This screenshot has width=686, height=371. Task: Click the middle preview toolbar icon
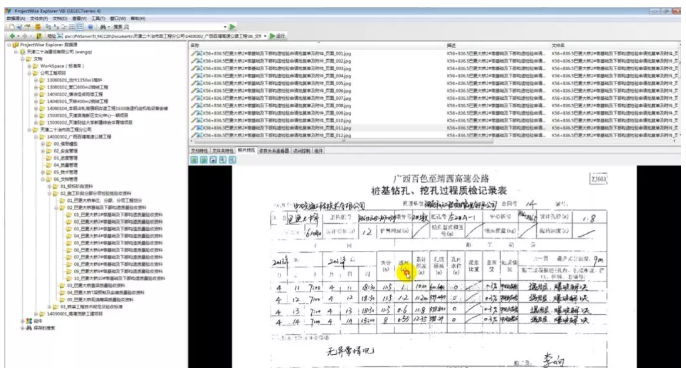(213, 160)
